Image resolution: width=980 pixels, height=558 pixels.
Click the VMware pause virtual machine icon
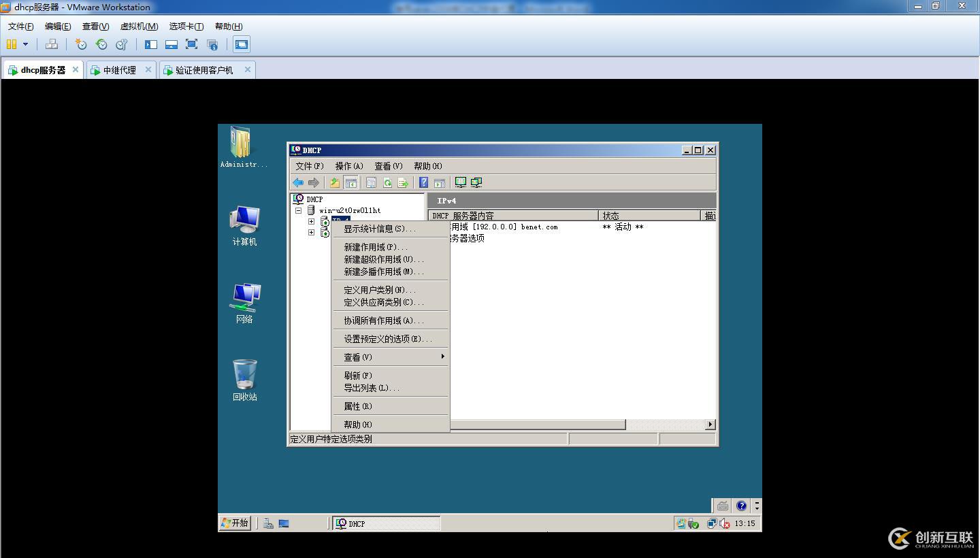(x=12, y=44)
